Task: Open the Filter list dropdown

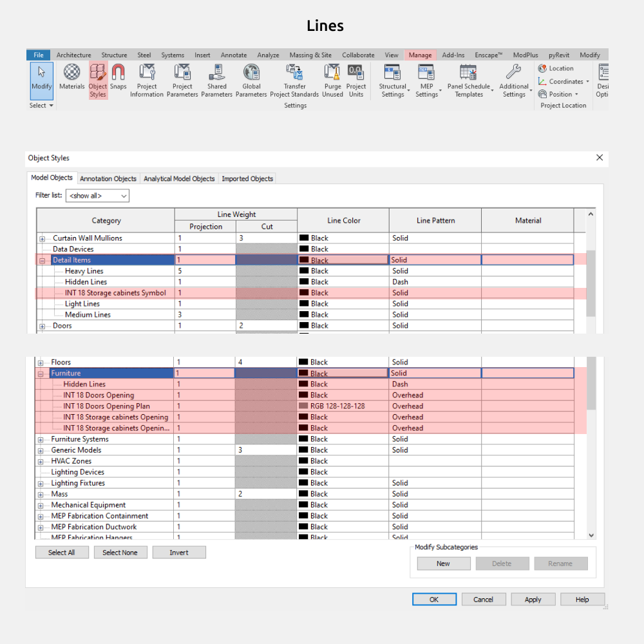Action: point(97,196)
